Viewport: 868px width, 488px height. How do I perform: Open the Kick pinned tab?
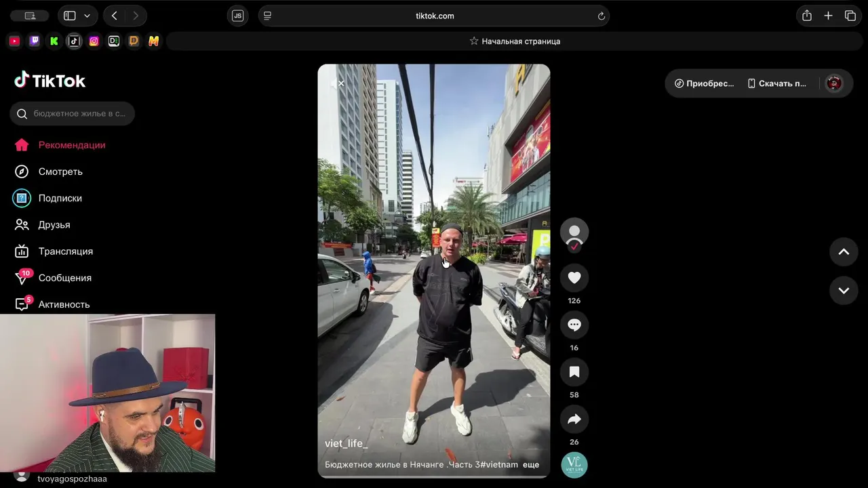tap(54, 41)
